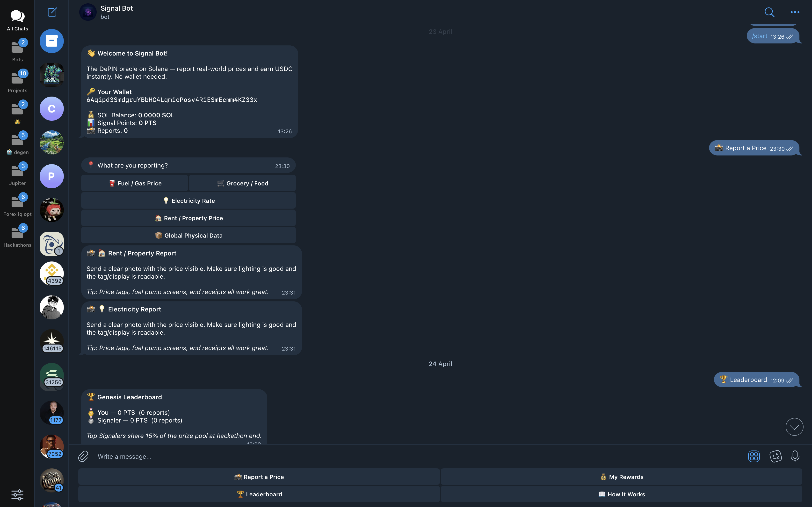
Task: Click the microphone voice message icon
Action: 795,456
